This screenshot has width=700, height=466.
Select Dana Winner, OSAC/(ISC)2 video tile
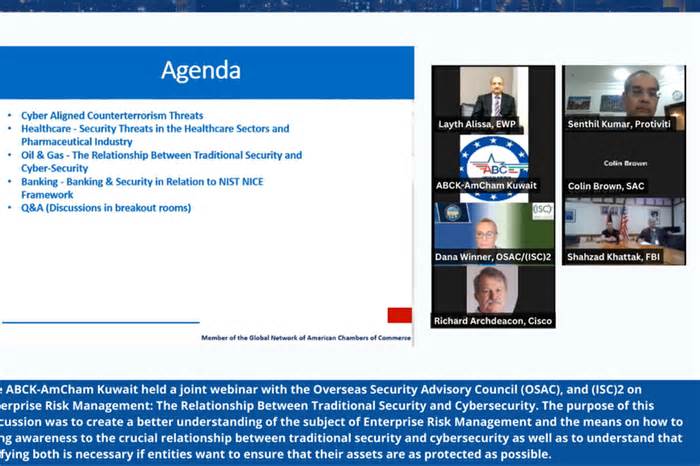(x=493, y=233)
